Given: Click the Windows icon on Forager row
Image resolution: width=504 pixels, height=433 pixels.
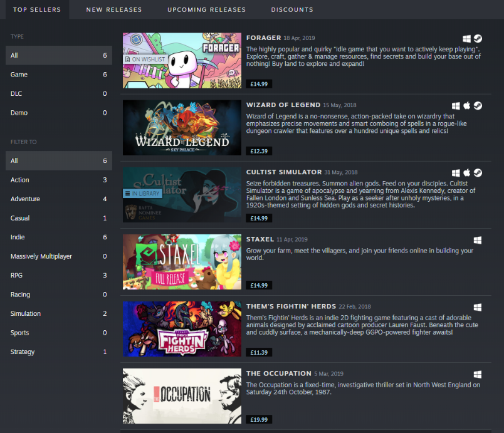Looking at the screenshot, I should click(467, 39).
